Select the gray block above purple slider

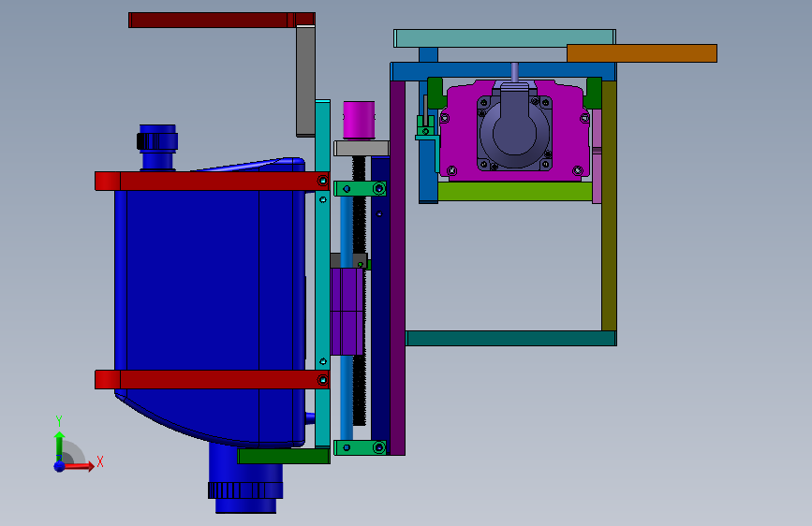tap(348, 261)
